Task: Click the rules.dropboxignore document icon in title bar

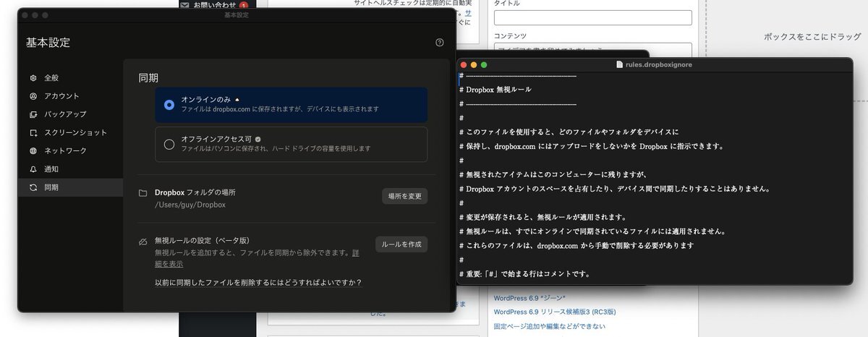Action: click(619, 64)
